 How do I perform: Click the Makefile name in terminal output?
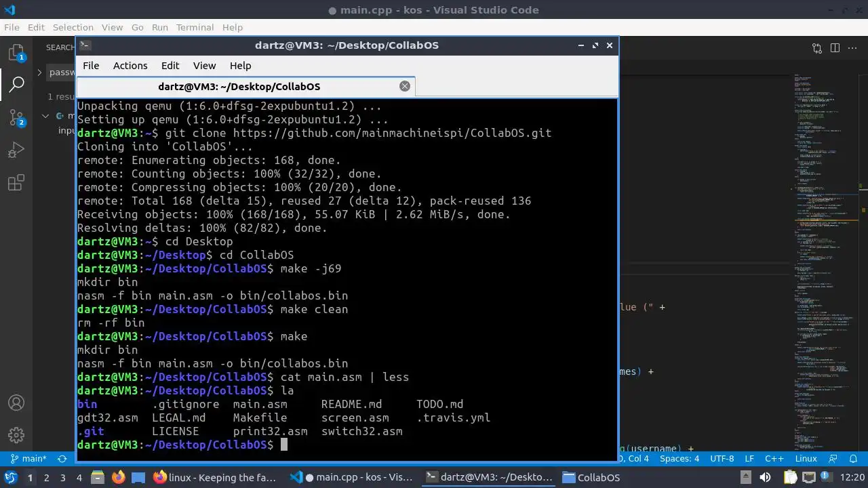point(260,418)
